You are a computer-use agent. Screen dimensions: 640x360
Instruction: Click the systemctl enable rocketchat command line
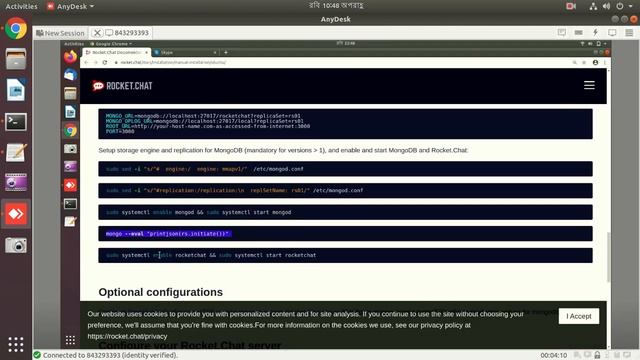pyautogui.click(x=345, y=255)
